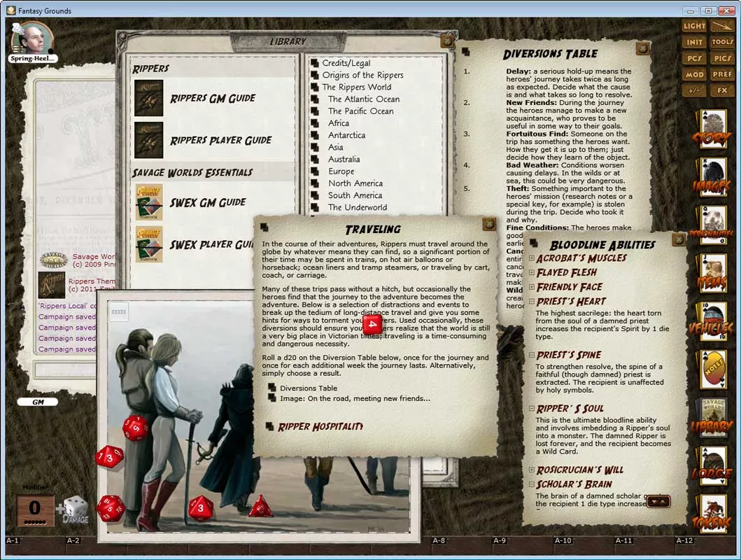Open the South America entry
This screenshot has height=560, width=741.
[x=346, y=195]
